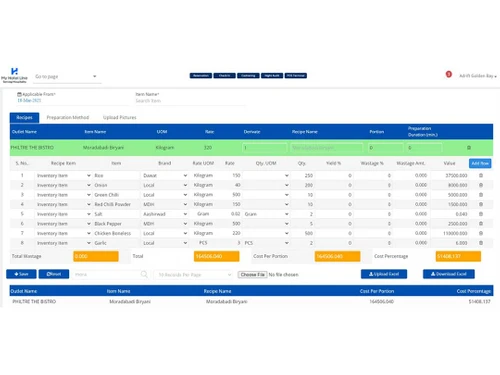Click the Qty field for Chicken Boneless
The image size is (500, 375).
pos(302,233)
